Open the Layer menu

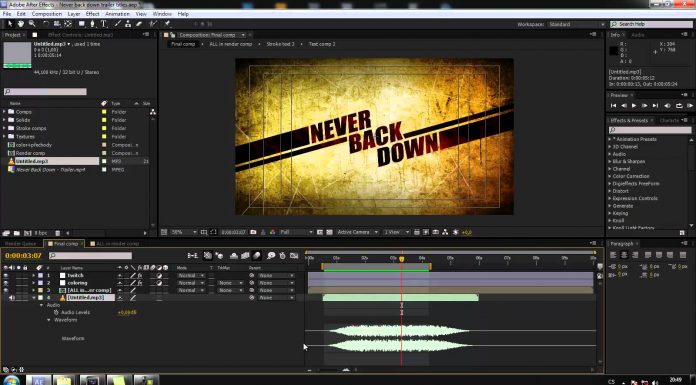tap(74, 14)
